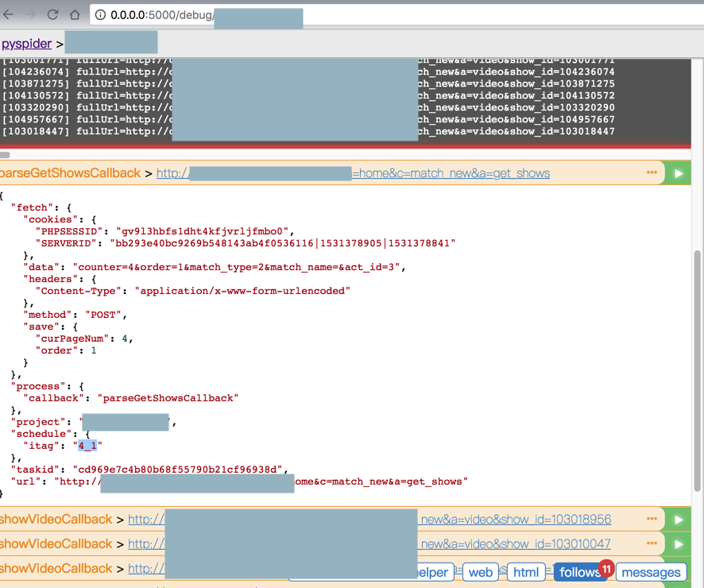The image size is (704, 588).
Task: Click the log line starting [104130572]
Action: 308,95
